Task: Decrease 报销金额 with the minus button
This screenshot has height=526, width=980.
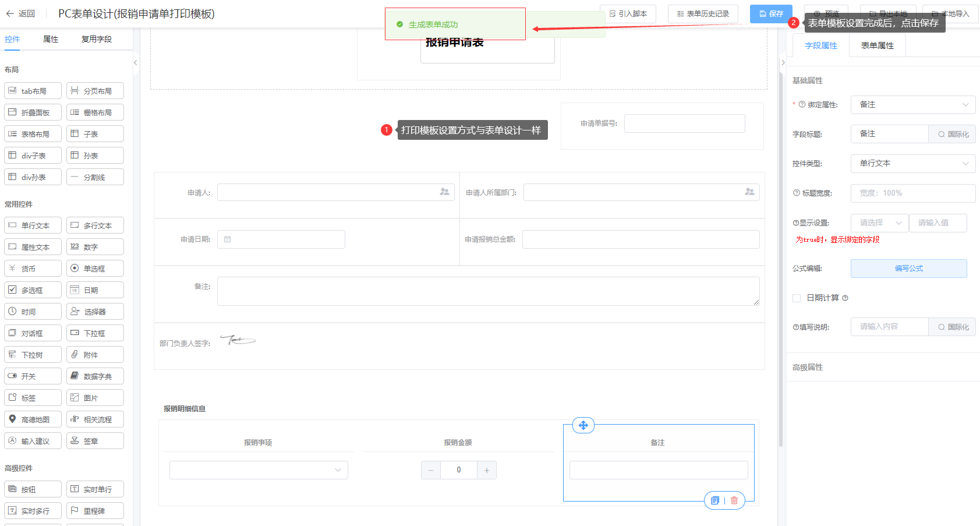Action: pos(431,470)
